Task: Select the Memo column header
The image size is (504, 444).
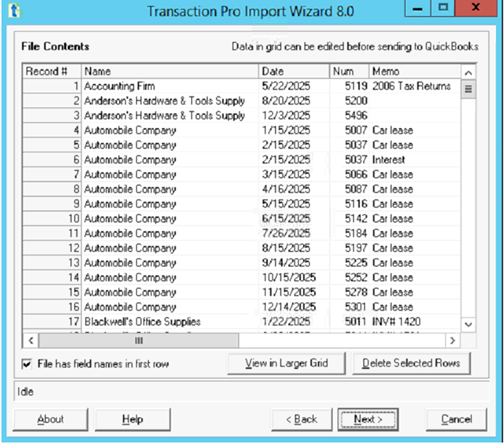Action: (415, 71)
